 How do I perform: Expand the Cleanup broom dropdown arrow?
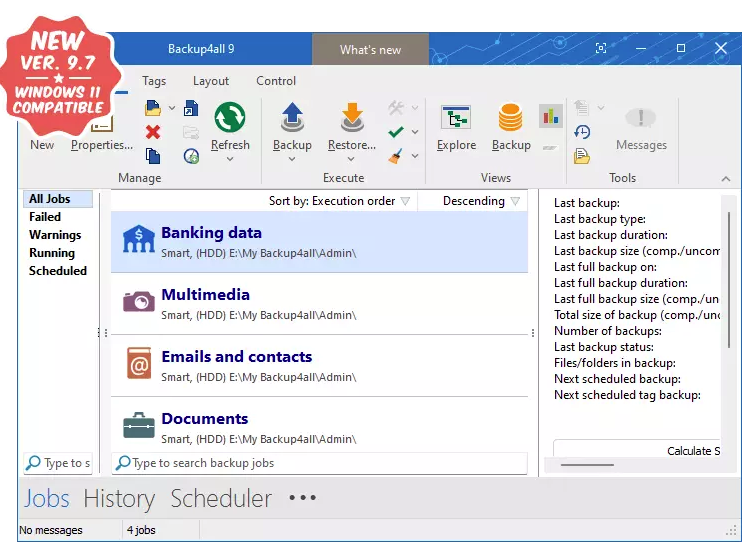tap(415, 156)
